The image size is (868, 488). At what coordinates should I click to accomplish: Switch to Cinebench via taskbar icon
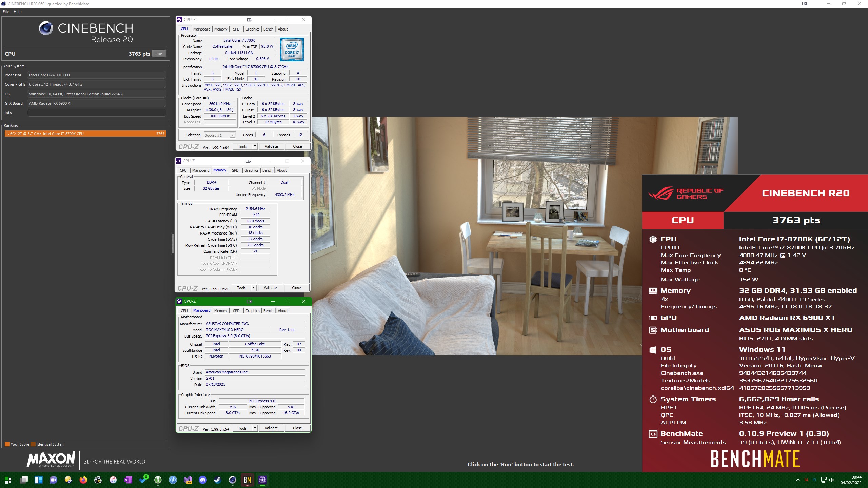click(x=232, y=480)
